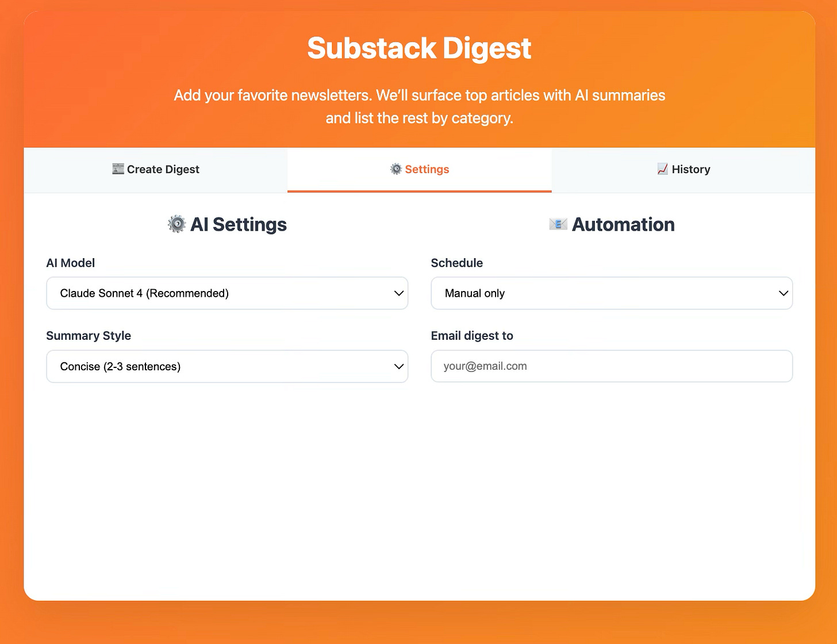Click the 'Add your favorite newsletters' description text
Screen dimensions: 837x644
[x=420, y=106]
